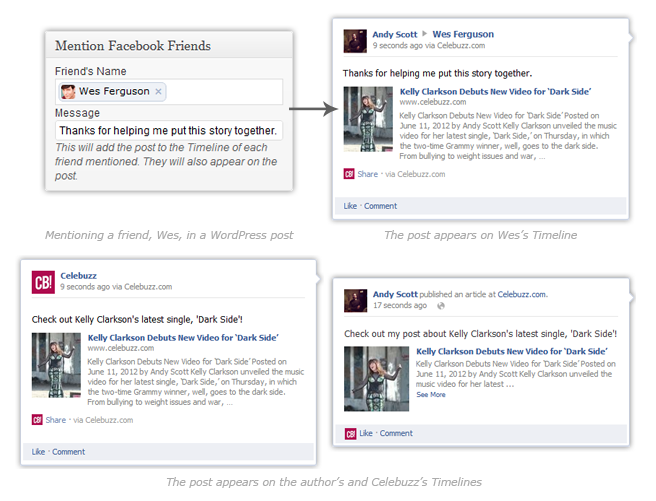Click CB Share icon in Wes's Timeline post
The height and width of the screenshot is (501, 656).
[349, 174]
